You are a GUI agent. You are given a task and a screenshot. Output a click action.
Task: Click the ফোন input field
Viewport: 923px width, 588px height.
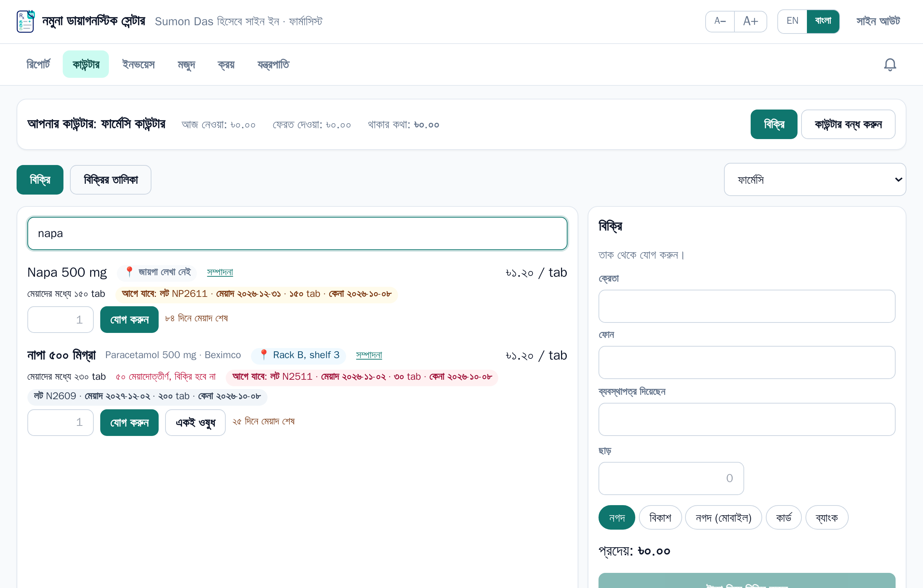coord(747,362)
